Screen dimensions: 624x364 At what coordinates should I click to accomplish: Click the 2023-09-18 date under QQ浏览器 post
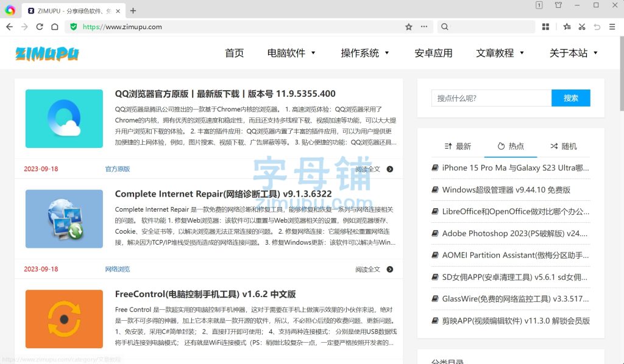[41, 169]
